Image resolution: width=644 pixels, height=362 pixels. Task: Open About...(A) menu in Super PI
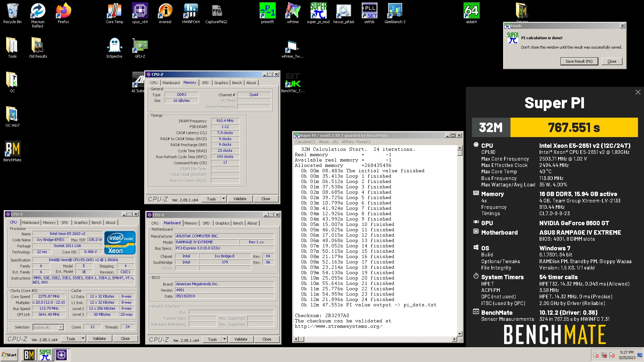[x=329, y=142]
